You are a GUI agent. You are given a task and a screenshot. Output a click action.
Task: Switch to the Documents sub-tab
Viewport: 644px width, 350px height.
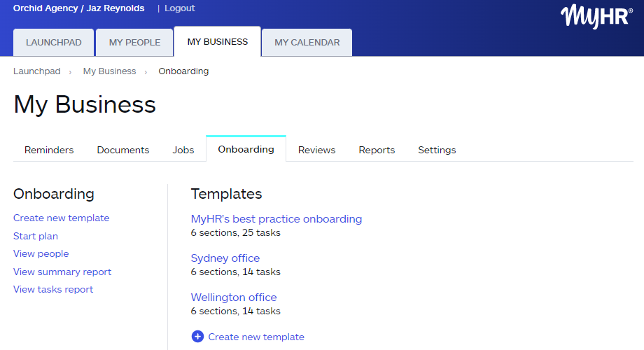pos(123,150)
